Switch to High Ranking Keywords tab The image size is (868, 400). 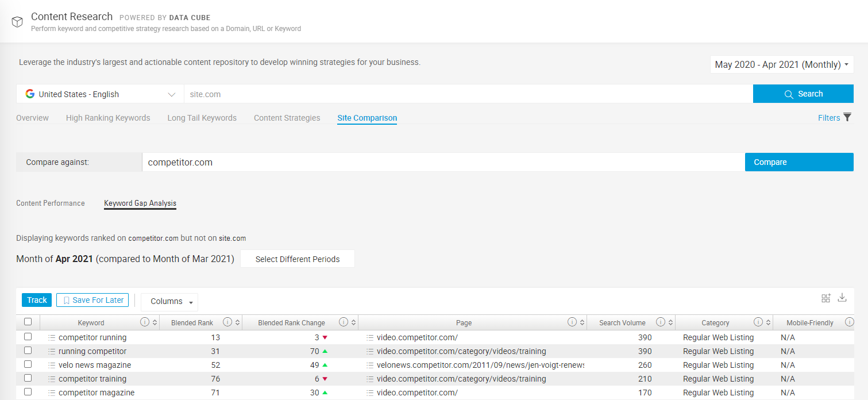pos(108,118)
